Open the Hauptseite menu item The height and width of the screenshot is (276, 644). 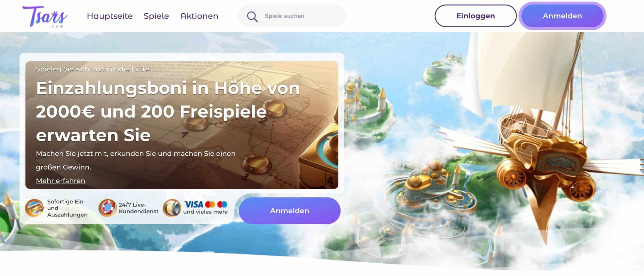pyautogui.click(x=110, y=16)
